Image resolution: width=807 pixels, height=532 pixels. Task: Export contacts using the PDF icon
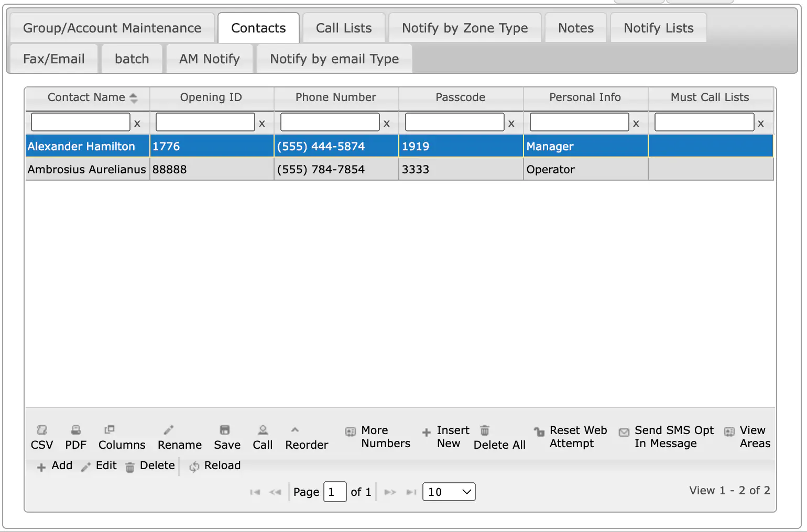76,430
